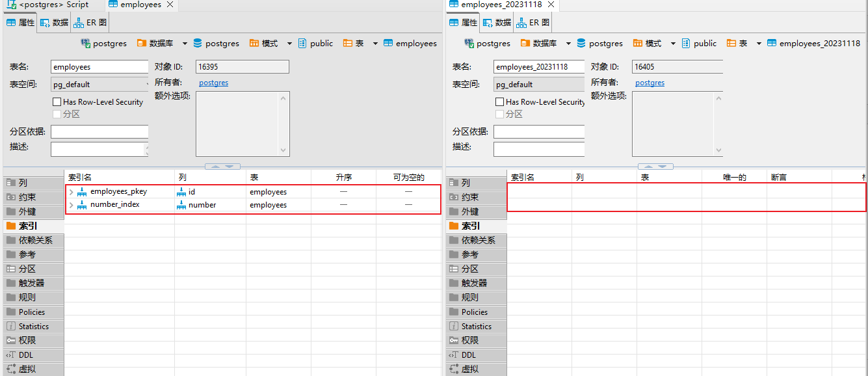
Task: Select 数据 tab in employees_20231118 editor
Action: click(497, 22)
